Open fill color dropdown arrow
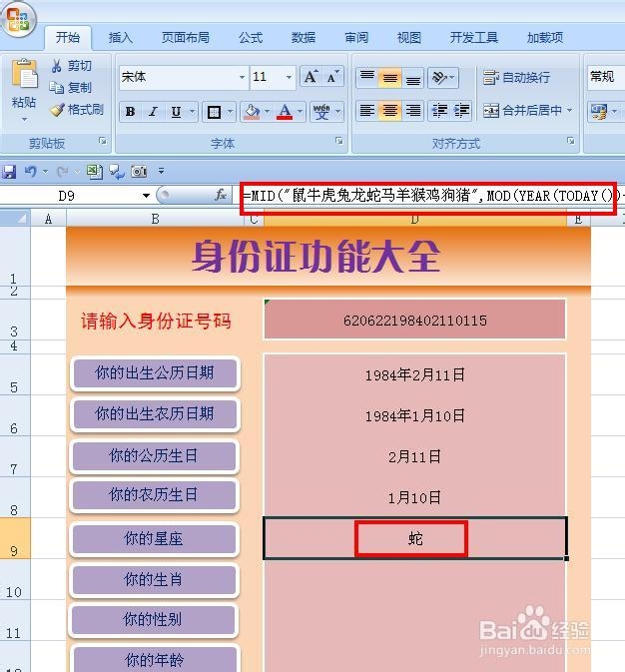Viewport: 625px width, 672px height. (267, 112)
